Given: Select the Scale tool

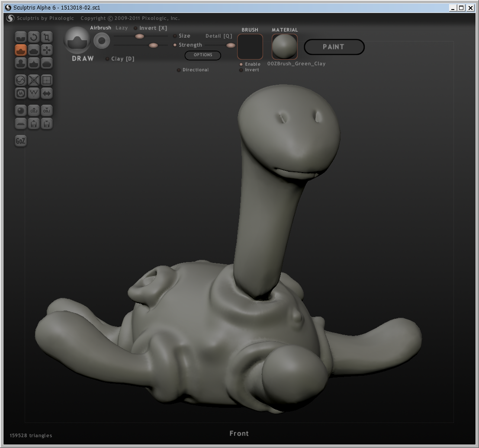Looking at the screenshot, I should tap(47, 37).
